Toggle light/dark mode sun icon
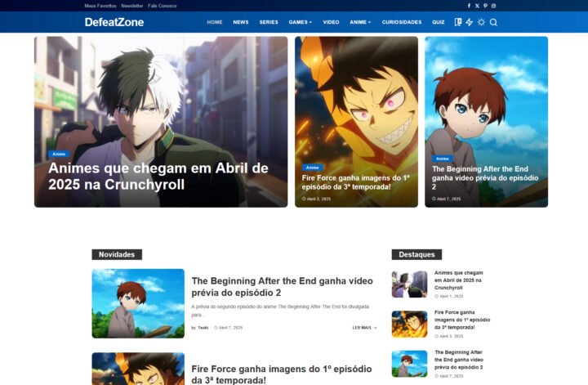The height and width of the screenshot is (385, 588). coord(481,22)
